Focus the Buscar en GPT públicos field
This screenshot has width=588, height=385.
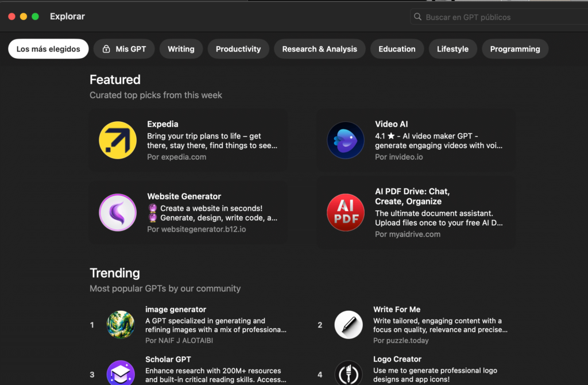pos(499,17)
